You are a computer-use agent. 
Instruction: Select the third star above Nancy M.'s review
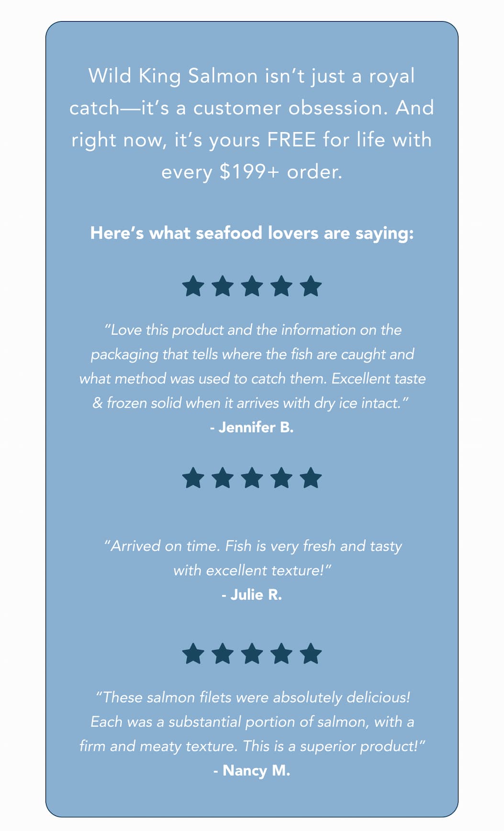click(x=252, y=654)
